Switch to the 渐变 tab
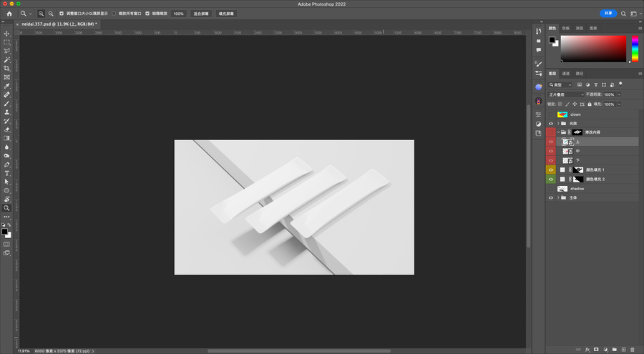The width and height of the screenshot is (644, 354). (x=579, y=29)
